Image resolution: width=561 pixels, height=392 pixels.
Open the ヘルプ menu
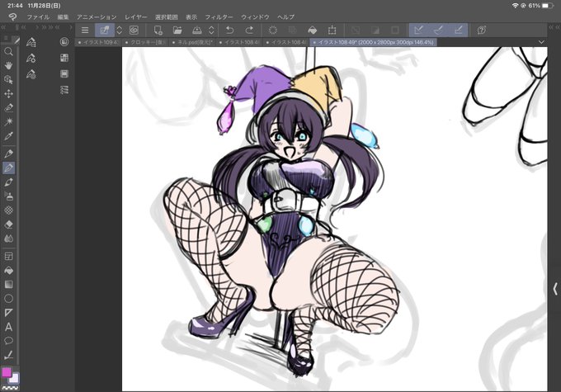286,17
